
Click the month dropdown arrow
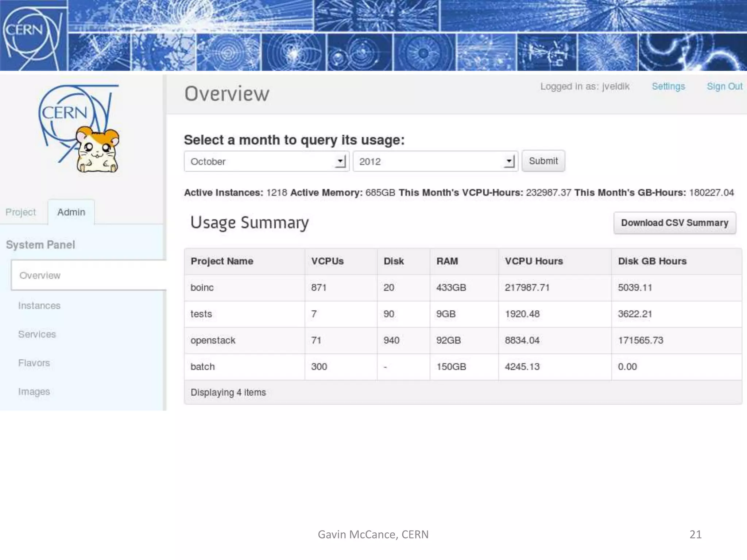coord(340,161)
